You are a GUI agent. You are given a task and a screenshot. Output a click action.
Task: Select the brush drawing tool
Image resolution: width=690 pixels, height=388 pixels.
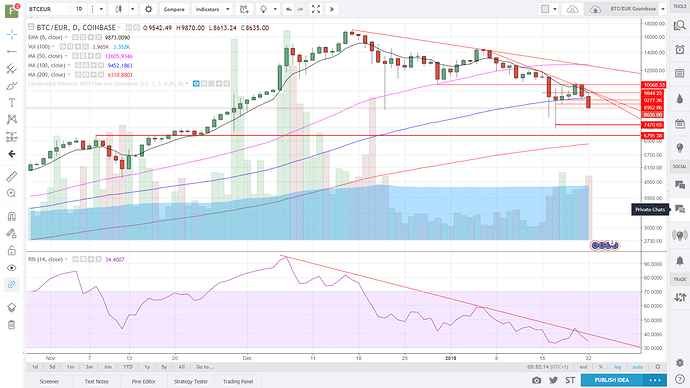[x=12, y=85]
